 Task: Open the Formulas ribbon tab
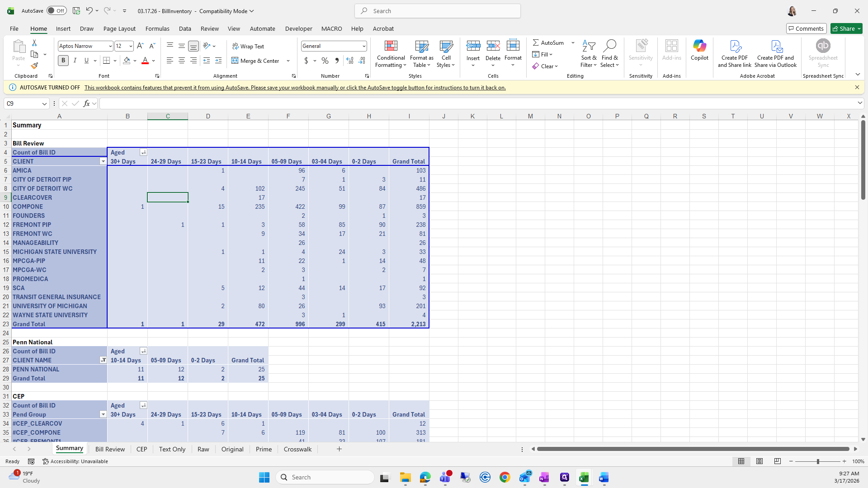click(x=157, y=28)
